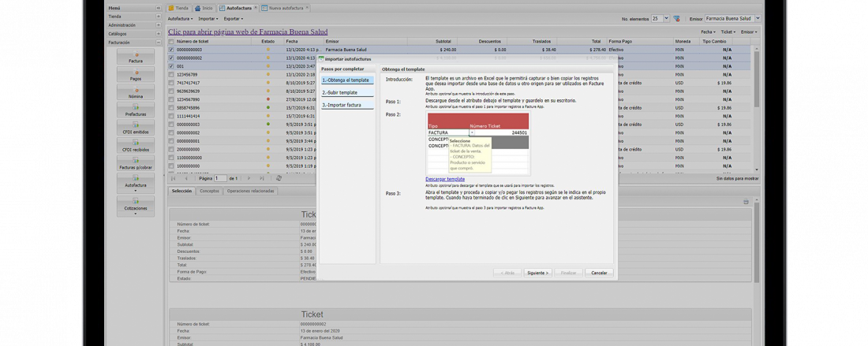Uncheck the checkbox for ticket 00000000003
868x346 pixels.
(171, 50)
